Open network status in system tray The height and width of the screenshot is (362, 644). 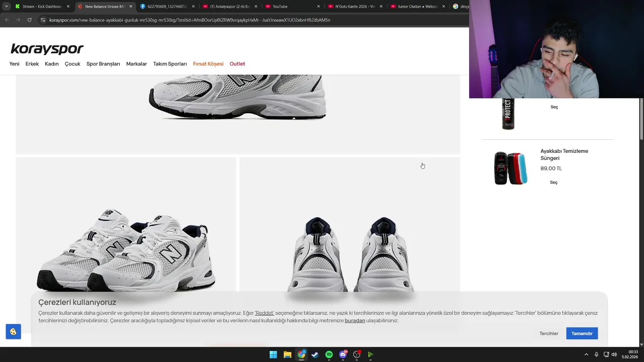(606, 354)
